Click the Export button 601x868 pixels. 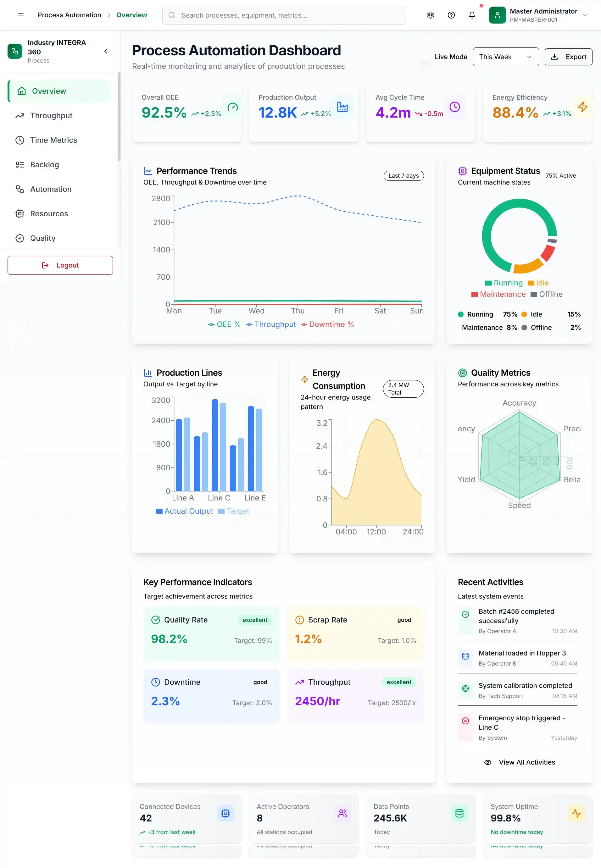pos(568,57)
